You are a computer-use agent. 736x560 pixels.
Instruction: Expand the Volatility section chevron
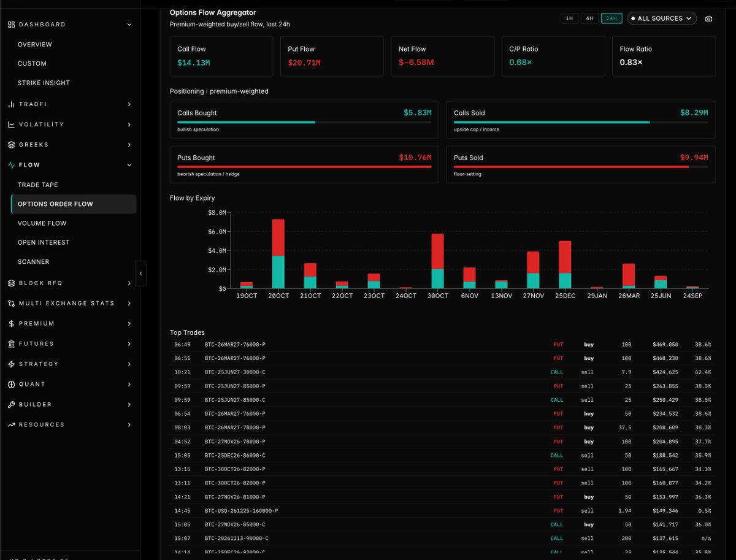129,125
